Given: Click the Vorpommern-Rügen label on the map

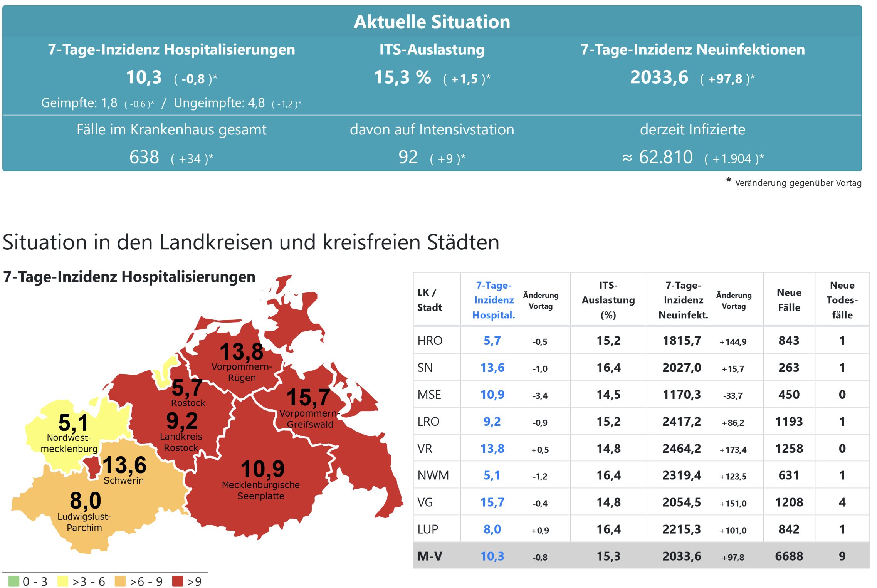Looking at the screenshot, I should [x=242, y=372].
